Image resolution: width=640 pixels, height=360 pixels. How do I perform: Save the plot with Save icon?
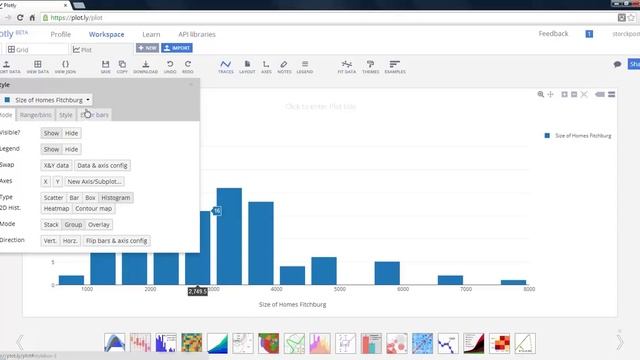(105, 67)
